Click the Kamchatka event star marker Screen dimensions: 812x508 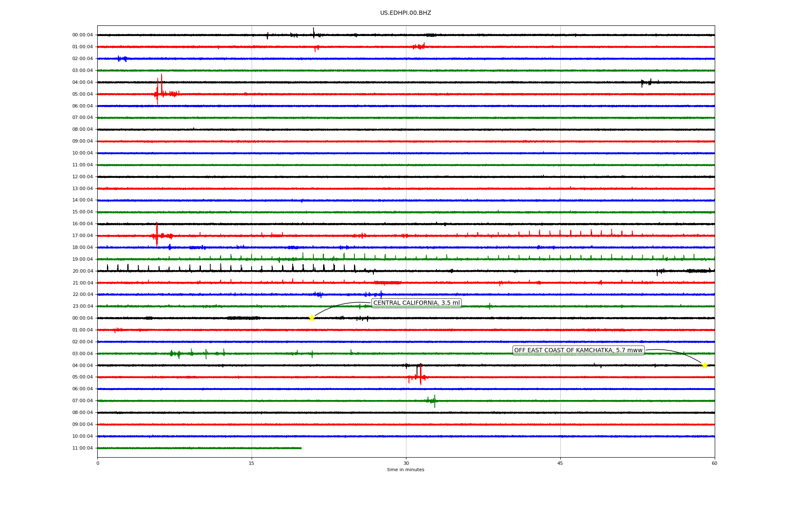pos(705,365)
